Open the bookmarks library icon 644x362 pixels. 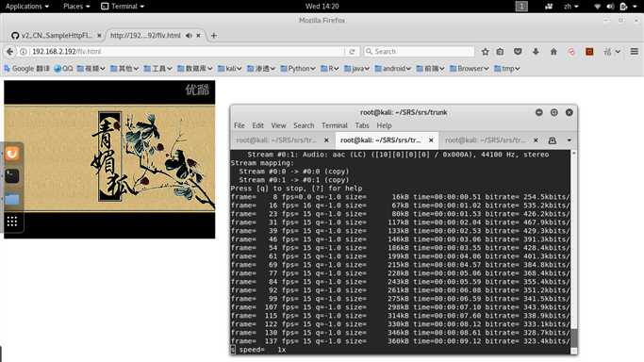pyautogui.click(x=500, y=51)
